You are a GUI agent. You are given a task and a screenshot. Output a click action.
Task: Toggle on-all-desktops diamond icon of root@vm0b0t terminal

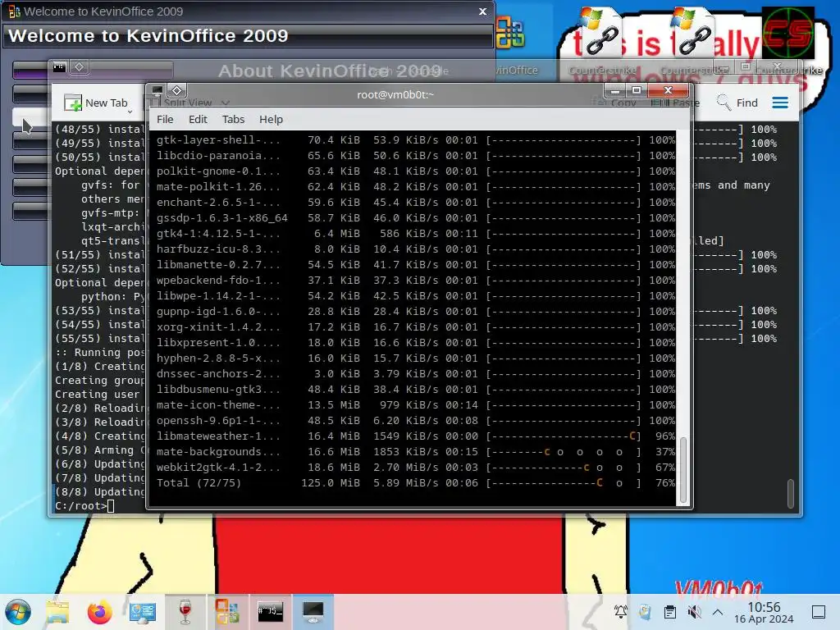coord(177,90)
